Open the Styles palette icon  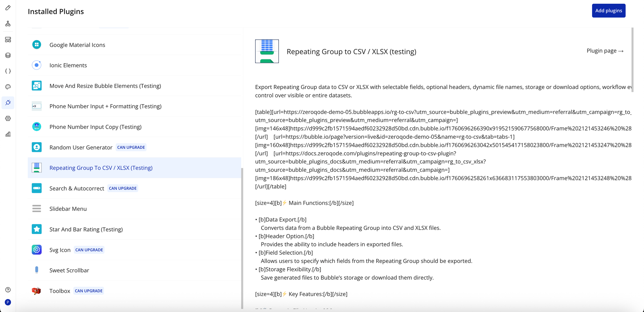pos(8,87)
